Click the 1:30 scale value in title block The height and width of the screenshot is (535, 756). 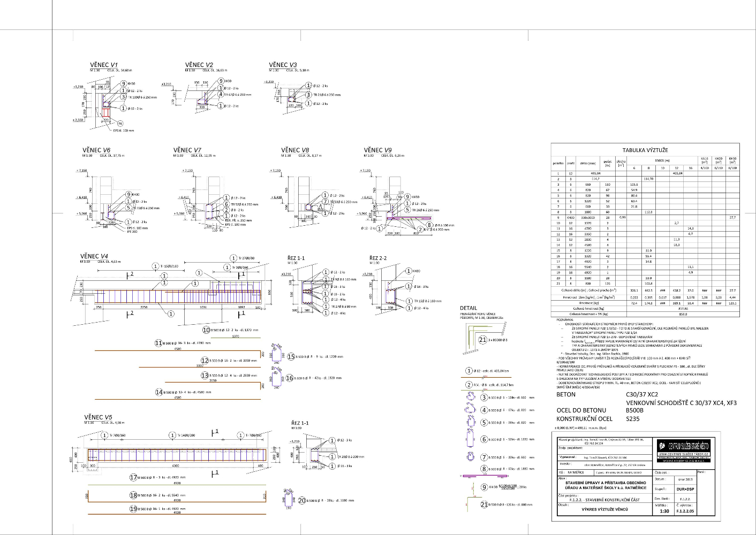[x=664, y=511]
